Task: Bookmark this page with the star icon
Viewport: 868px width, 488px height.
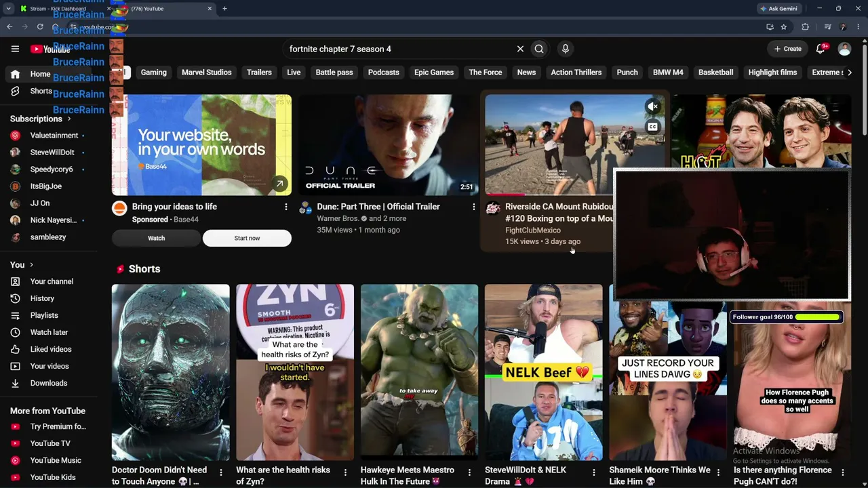Action: 784,27
